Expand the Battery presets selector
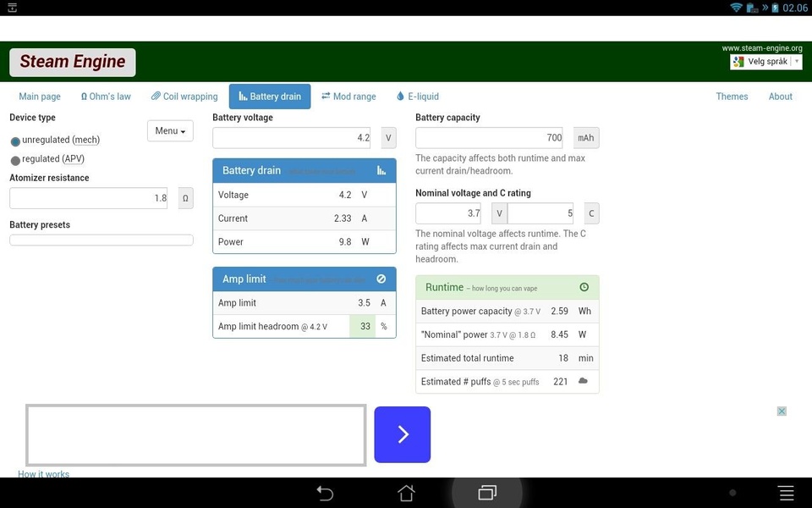The height and width of the screenshot is (508, 812). pyautogui.click(x=101, y=240)
